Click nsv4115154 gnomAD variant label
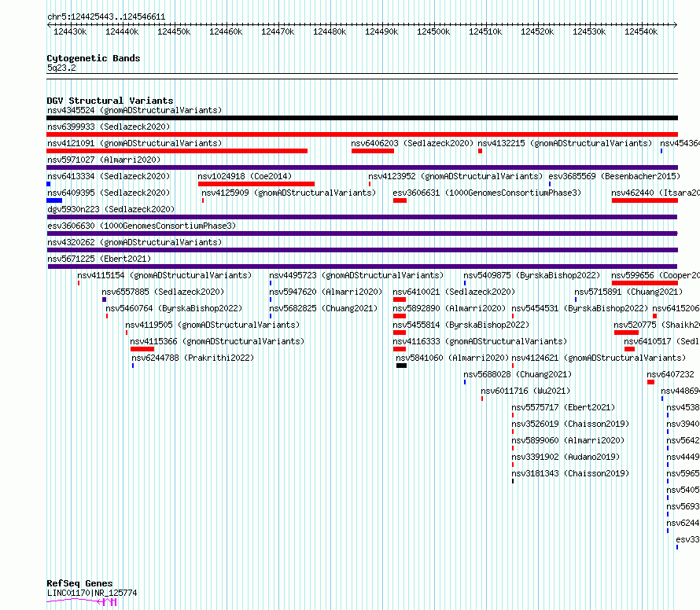700x610 pixels. pyautogui.click(x=164, y=275)
